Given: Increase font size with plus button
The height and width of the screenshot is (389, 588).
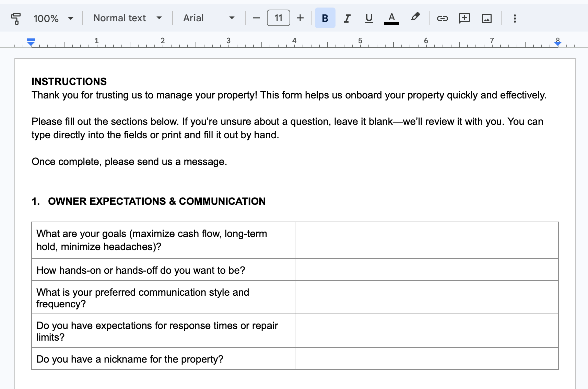Looking at the screenshot, I should (300, 18).
